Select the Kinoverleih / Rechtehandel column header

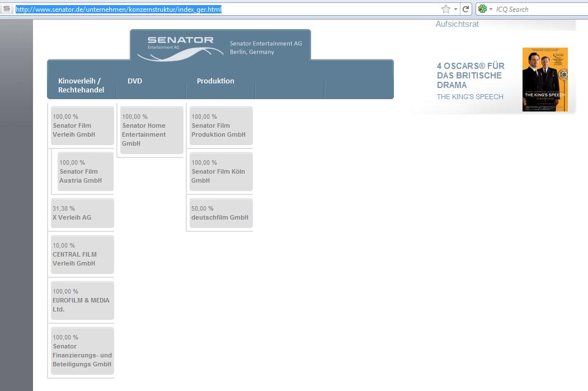tap(81, 85)
